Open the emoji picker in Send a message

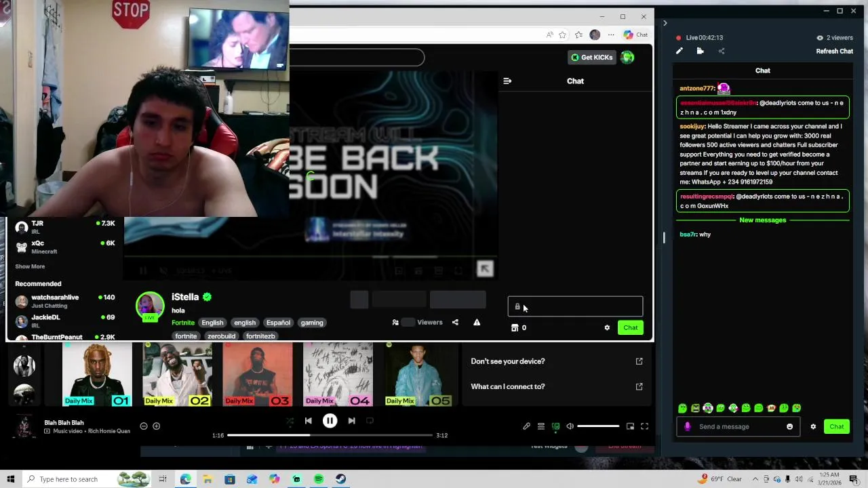pos(789,426)
